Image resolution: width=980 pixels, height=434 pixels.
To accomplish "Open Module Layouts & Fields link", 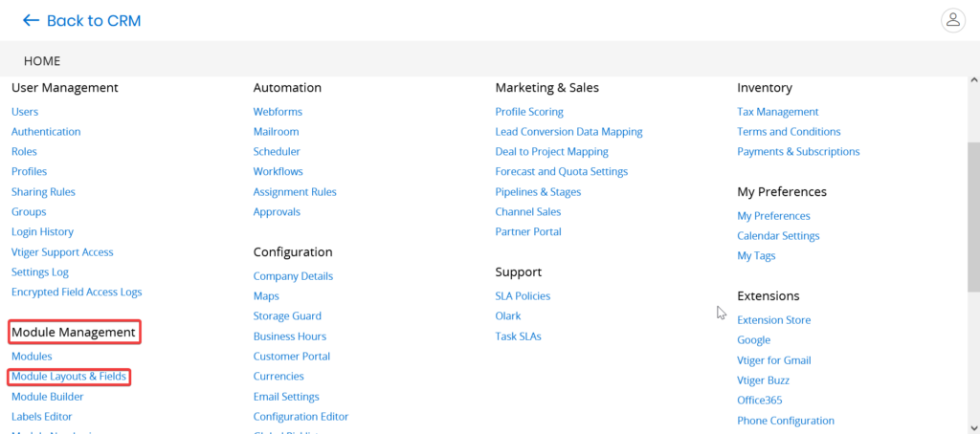I will pyautogui.click(x=69, y=377).
